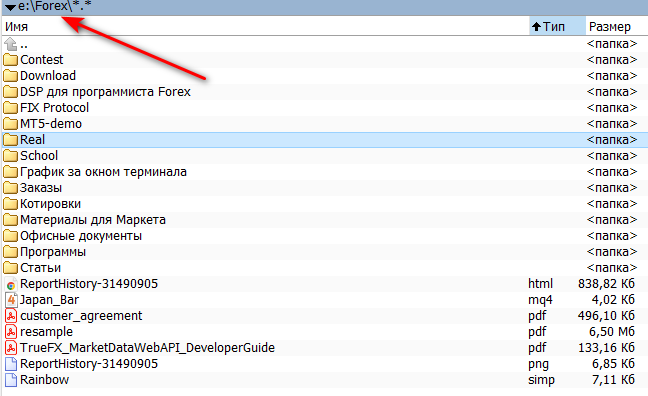Select the Download folder name
The width and height of the screenshot is (648, 396).
(48, 76)
